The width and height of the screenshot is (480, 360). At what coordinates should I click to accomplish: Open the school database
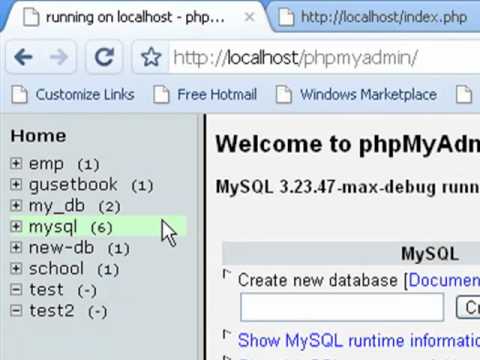click(56, 269)
